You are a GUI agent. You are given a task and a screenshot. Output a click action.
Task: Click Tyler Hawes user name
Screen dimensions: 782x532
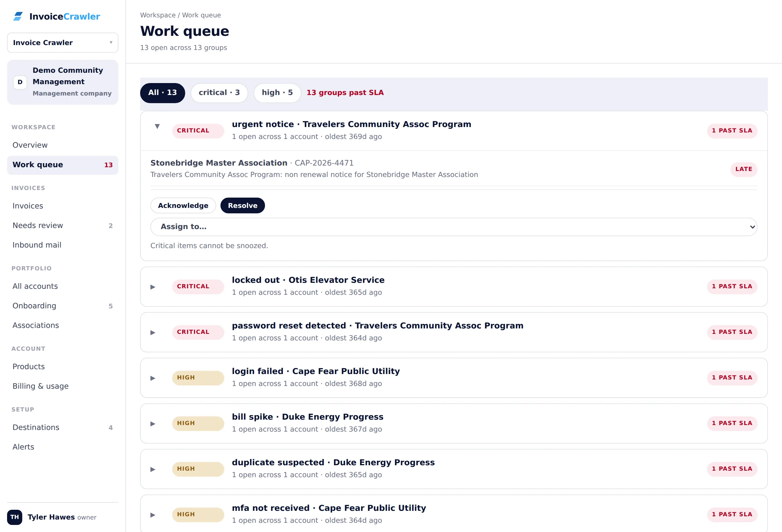[x=51, y=517]
